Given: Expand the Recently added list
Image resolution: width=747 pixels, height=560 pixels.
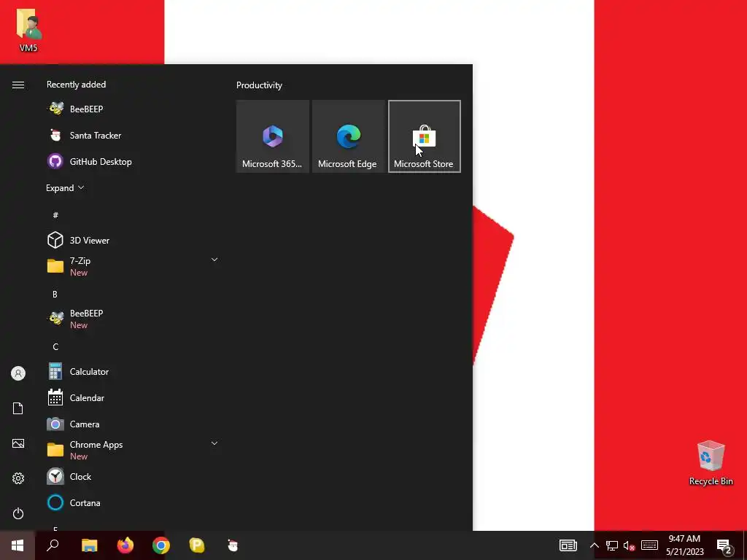Looking at the screenshot, I should (65, 188).
